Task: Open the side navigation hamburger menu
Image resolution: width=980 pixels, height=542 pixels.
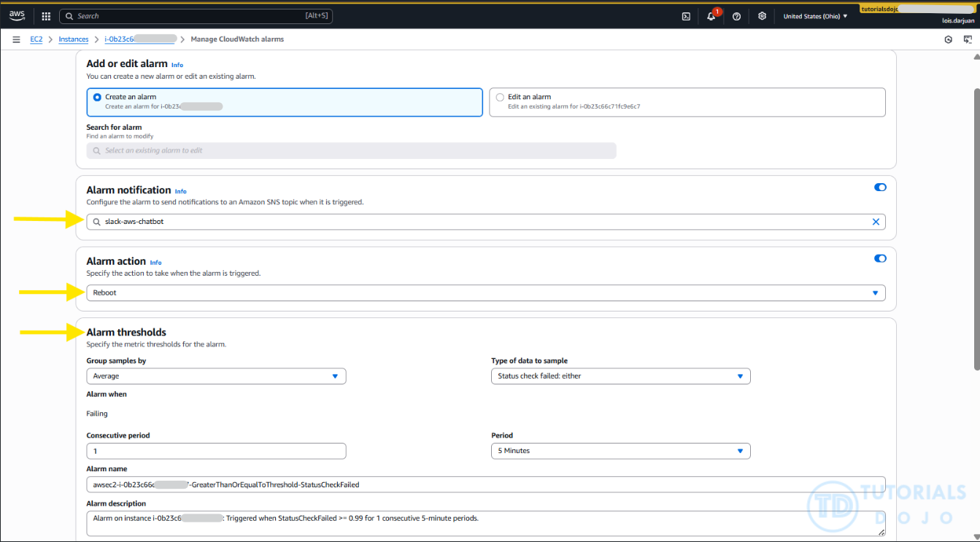Action: [x=16, y=39]
